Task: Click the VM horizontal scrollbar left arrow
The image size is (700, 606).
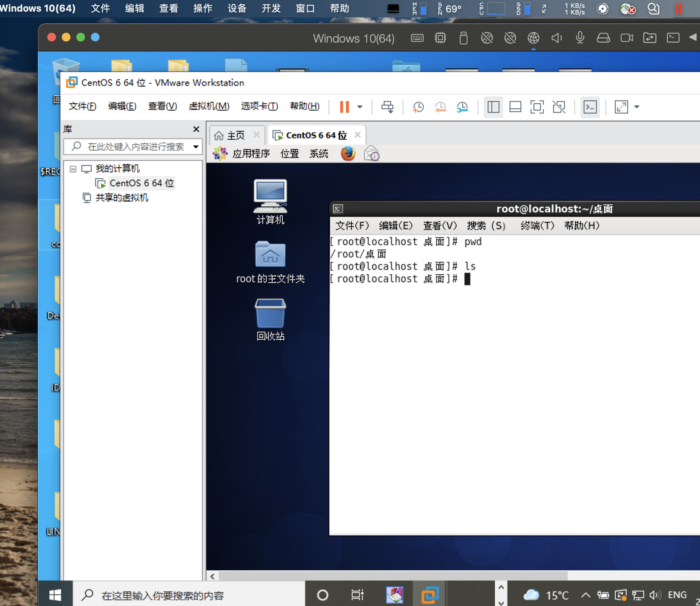Action: [x=213, y=576]
